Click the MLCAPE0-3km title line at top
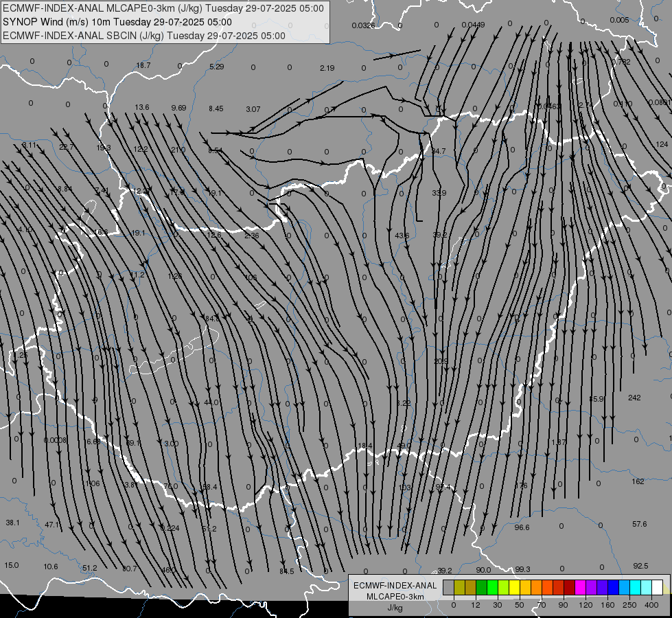Image resolution: width=672 pixels, height=618 pixels. click(x=163, y=8)
